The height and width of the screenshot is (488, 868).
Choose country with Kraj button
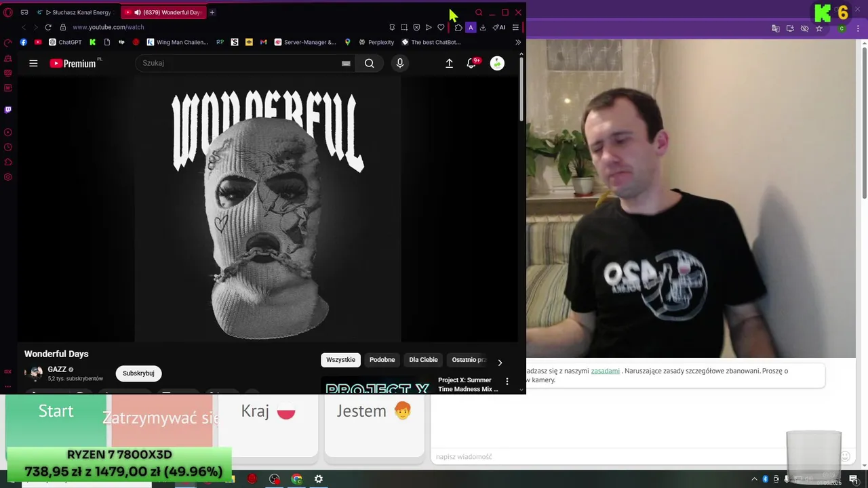click(268, 426)
